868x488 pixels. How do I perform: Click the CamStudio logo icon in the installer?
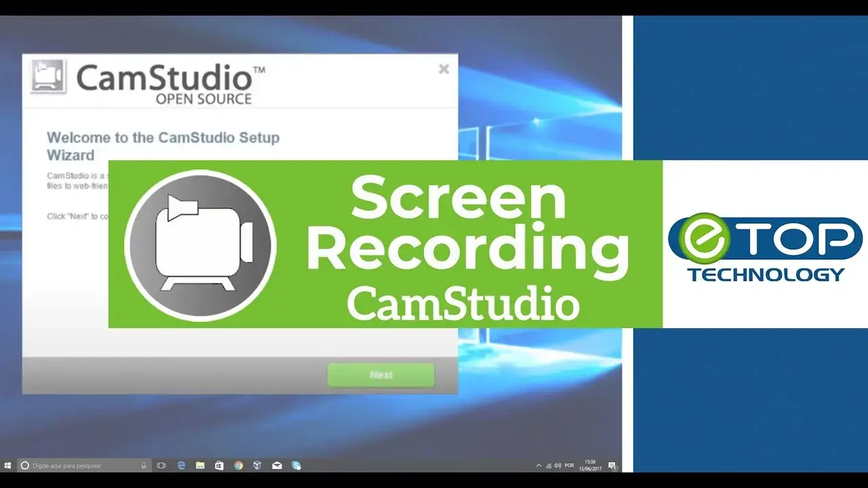coord(48,77)
